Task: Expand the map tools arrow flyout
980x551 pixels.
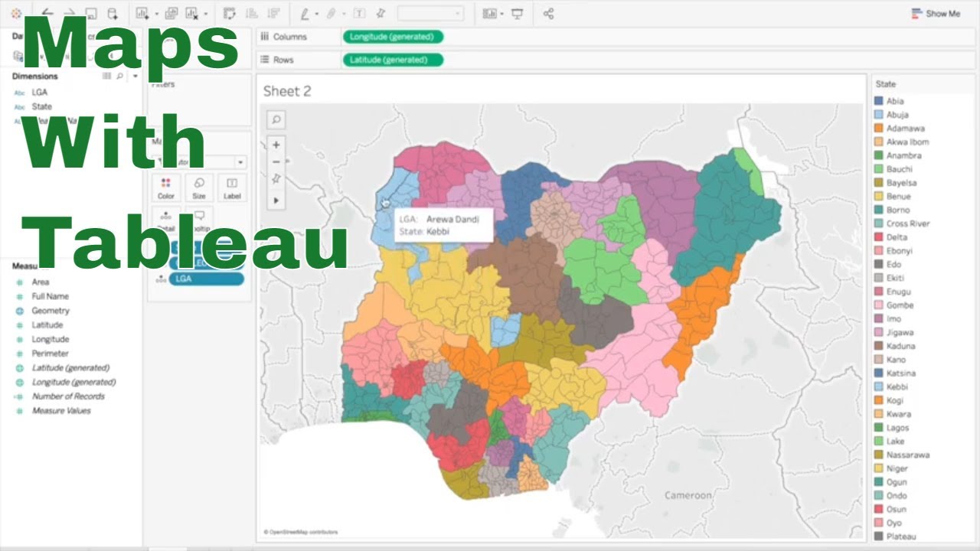Action: [x=276, y=201]
